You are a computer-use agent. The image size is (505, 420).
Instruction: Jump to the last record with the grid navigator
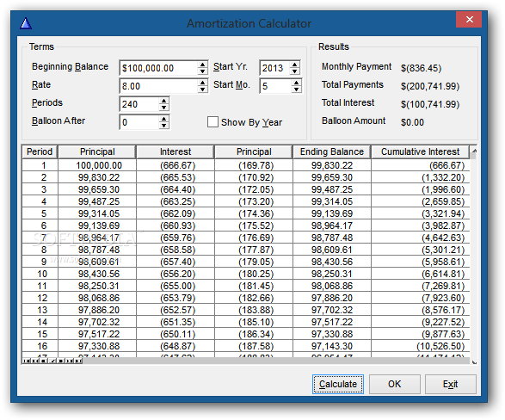tap(78, 361)
